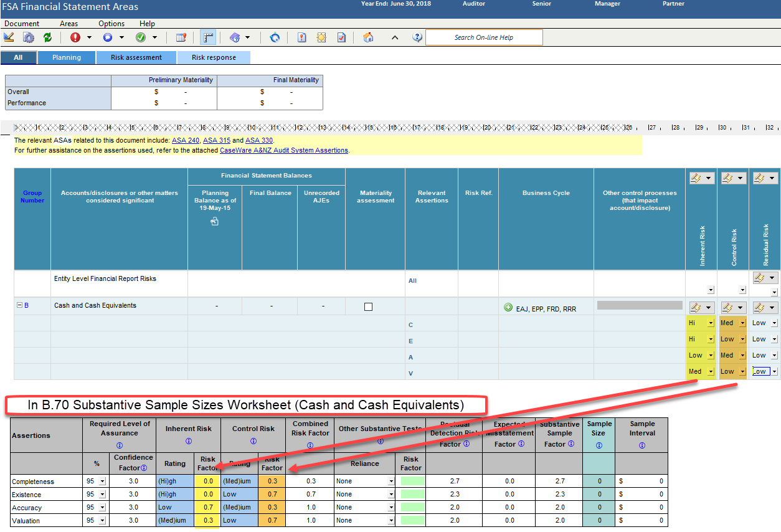
Task: Toggle the ruler icon in the toolbar
Action: (209, 37)
